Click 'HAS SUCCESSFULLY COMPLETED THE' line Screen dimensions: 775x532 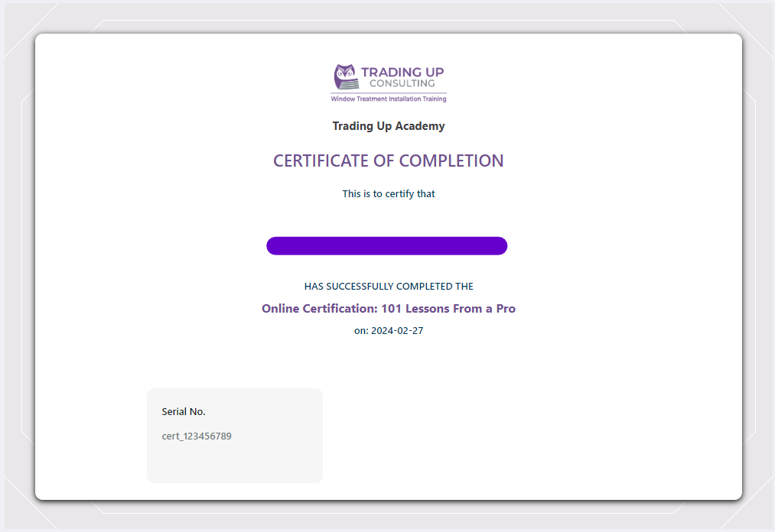pos(389,287)
